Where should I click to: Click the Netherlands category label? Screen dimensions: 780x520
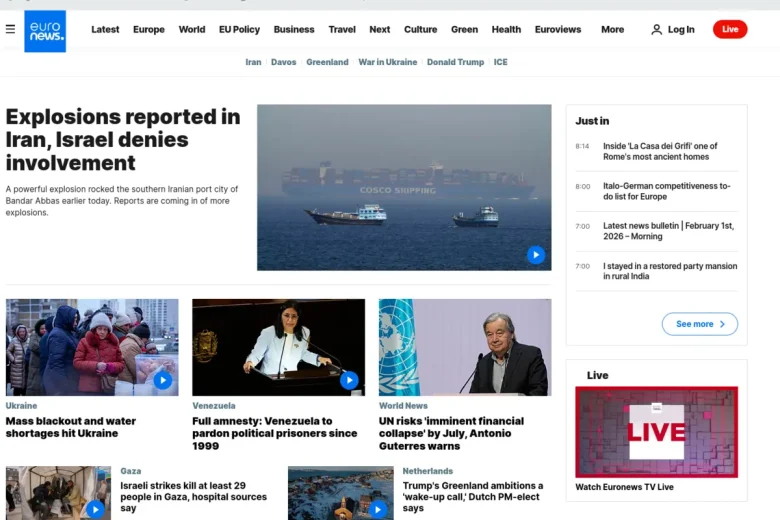[x=428, y=471]
